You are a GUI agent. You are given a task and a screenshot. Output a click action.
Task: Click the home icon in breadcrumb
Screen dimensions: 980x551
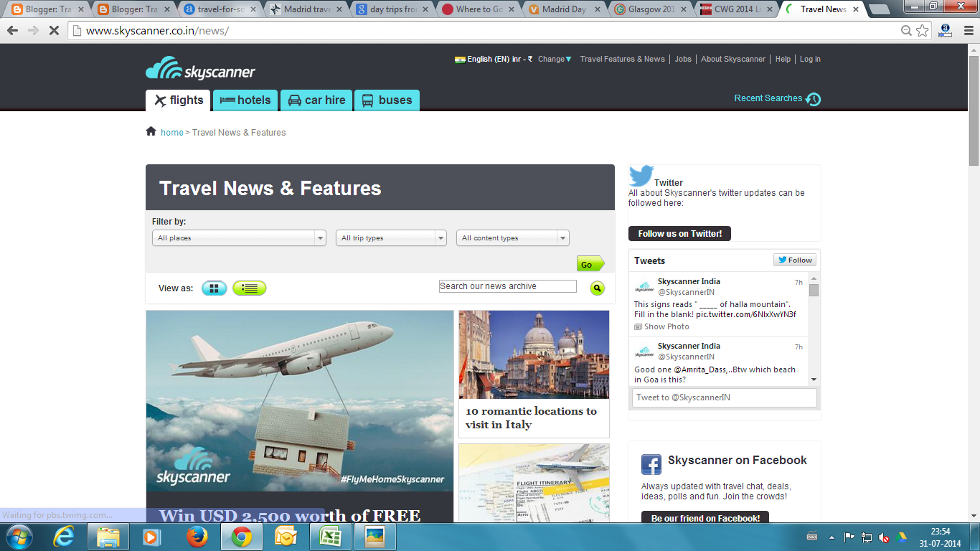tap(151, 131)
